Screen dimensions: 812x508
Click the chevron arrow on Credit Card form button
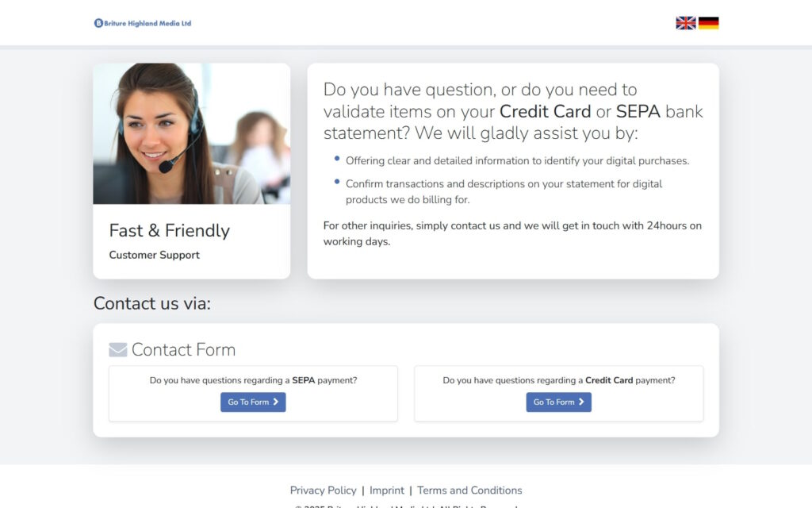pyautogui.click(x=581, y=402)
